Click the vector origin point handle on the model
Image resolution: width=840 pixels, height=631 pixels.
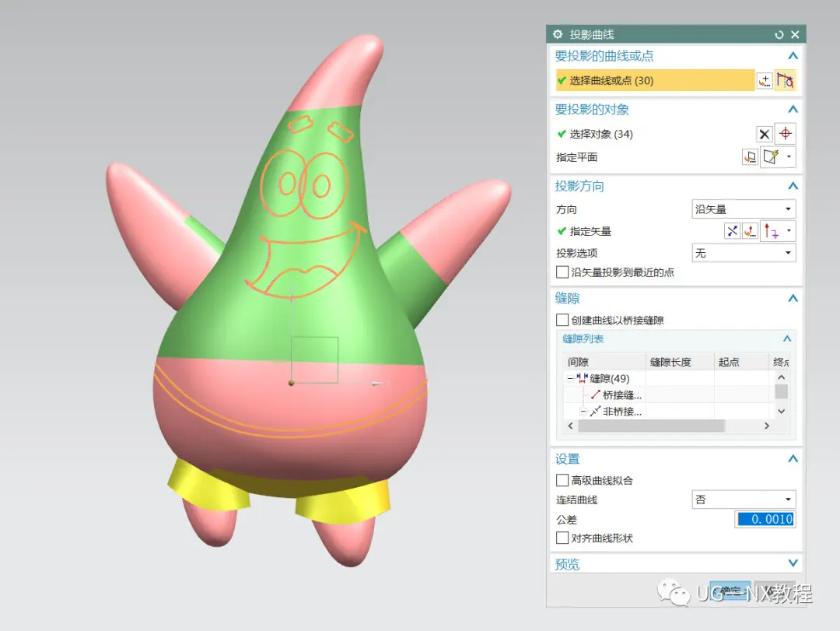point(292,383)
